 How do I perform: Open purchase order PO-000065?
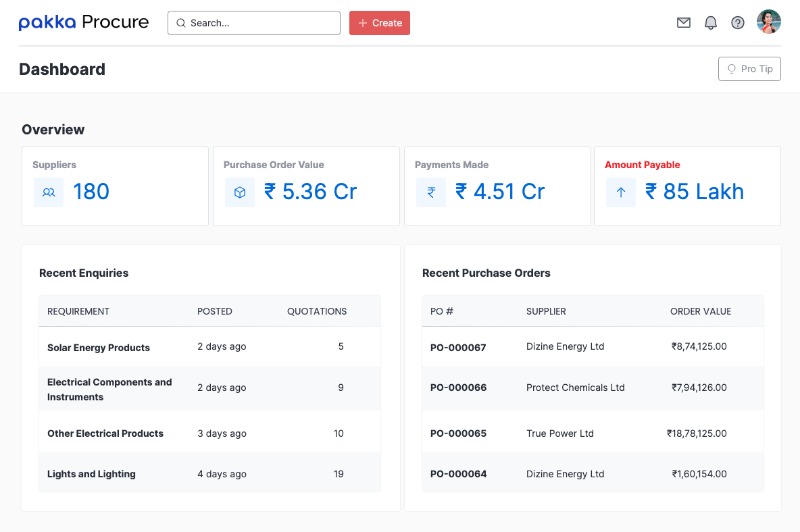click(x=458, y=433)
